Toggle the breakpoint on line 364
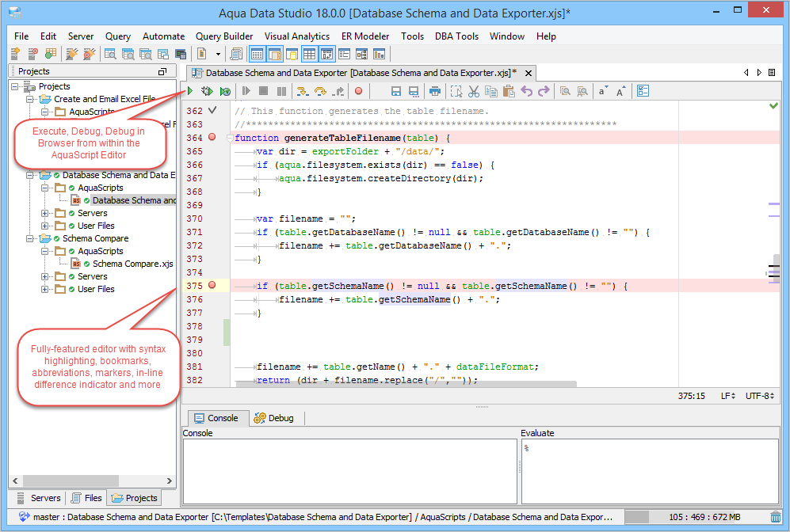This screenshot has height=532, width=790. [212, 138]
